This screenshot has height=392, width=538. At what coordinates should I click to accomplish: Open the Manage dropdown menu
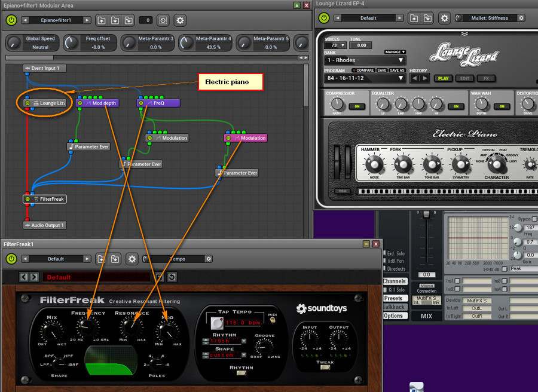tap(395, 52)
